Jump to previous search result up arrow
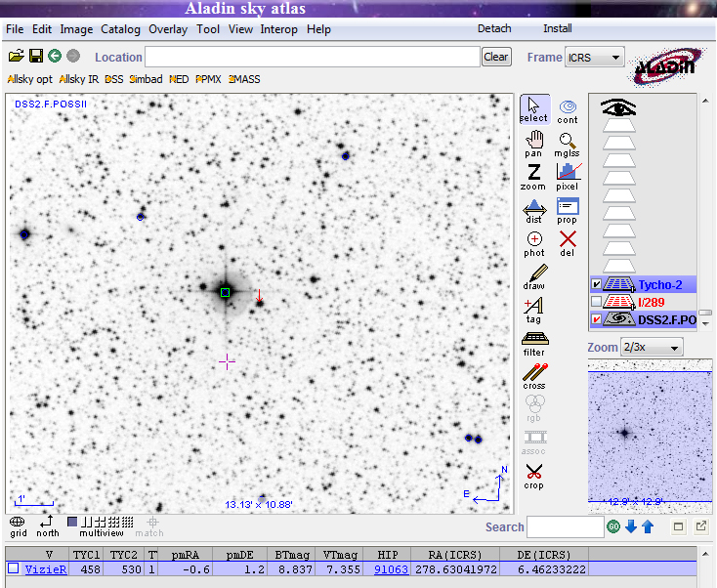 click(x=648, y=526)
